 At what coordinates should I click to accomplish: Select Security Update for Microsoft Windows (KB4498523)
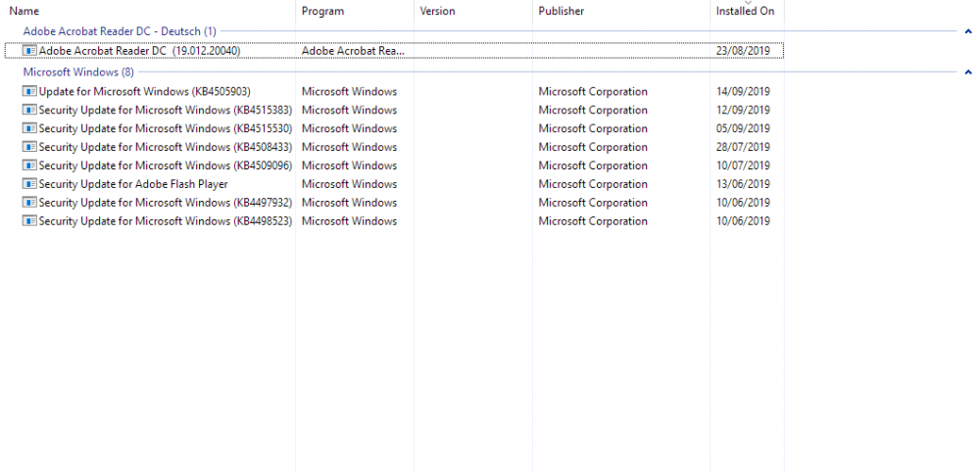coord(165,221)
